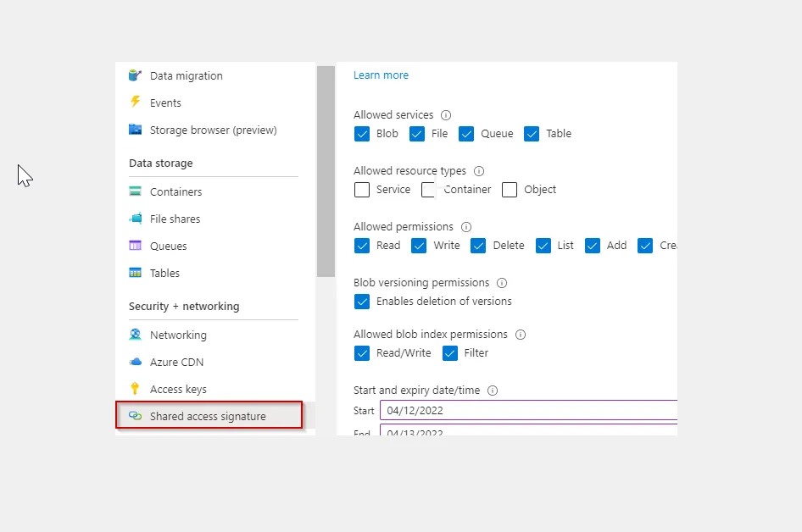Click the sidebar vertical scrollbar

tap(326, 171)
